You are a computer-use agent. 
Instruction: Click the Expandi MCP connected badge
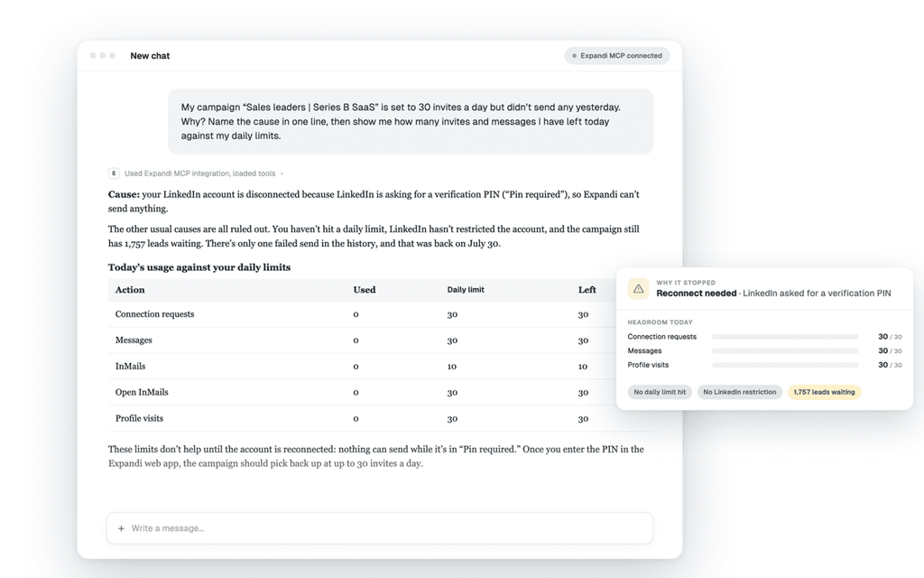(x=617, y=55)
